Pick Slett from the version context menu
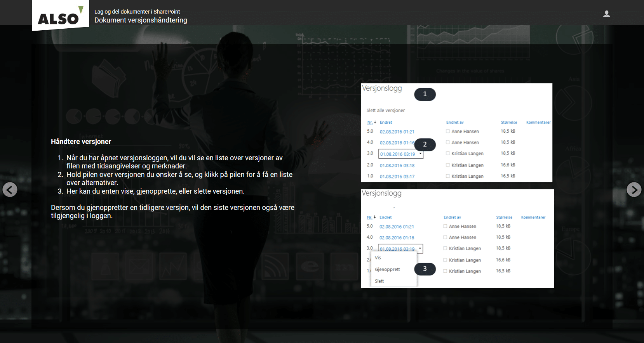The image size is (644, 343). click(x=379, y=281)
